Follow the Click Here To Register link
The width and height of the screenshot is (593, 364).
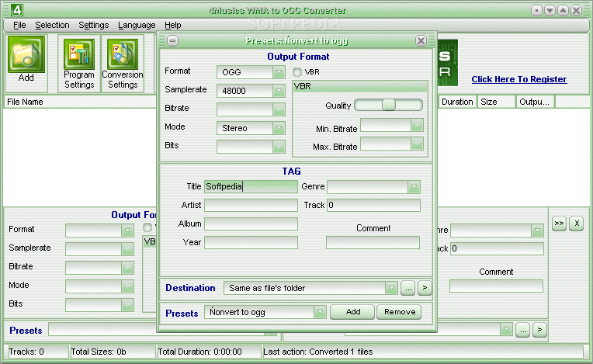coord(518,79)
